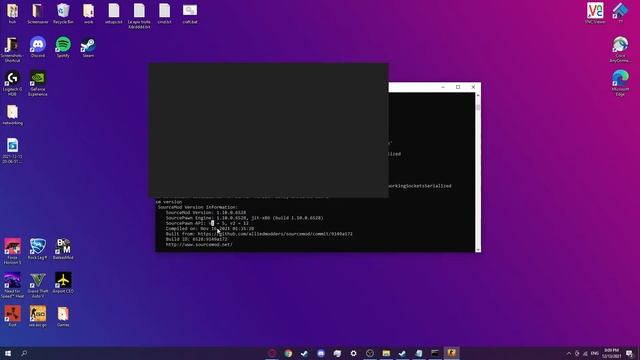The image size is (640, 360).
Task: Launch the Steam desktop shortcut
Action: [x=88, y=47]
